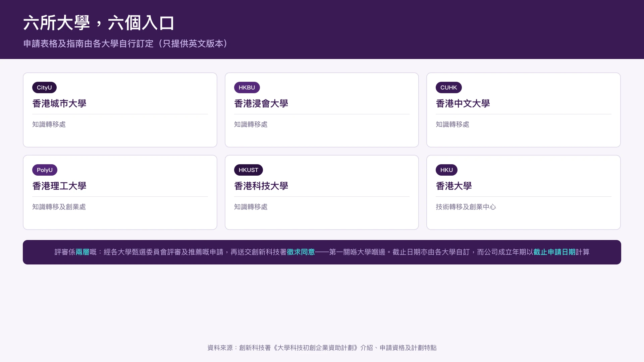Screen dimensions: 644x362
Task: Click 知識轉移處 under 香港科技大學
Action: pyautogui.click(x=251, y=207)
